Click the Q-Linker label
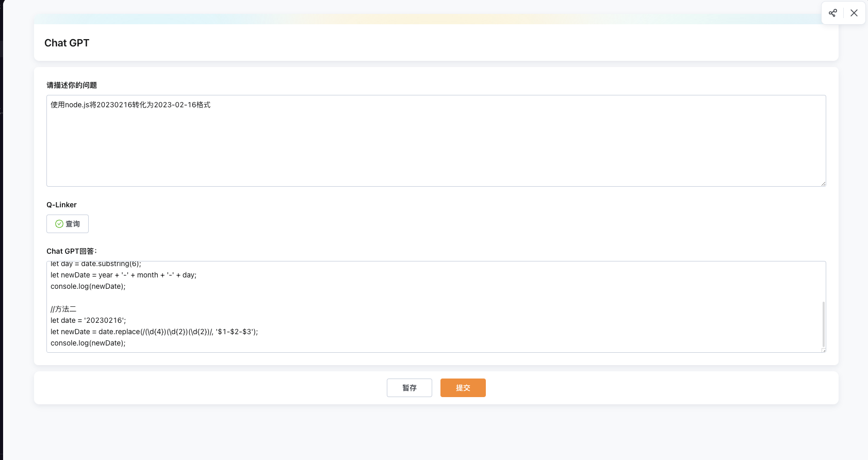This screenshot has height=460, width=868. [61, 205]
